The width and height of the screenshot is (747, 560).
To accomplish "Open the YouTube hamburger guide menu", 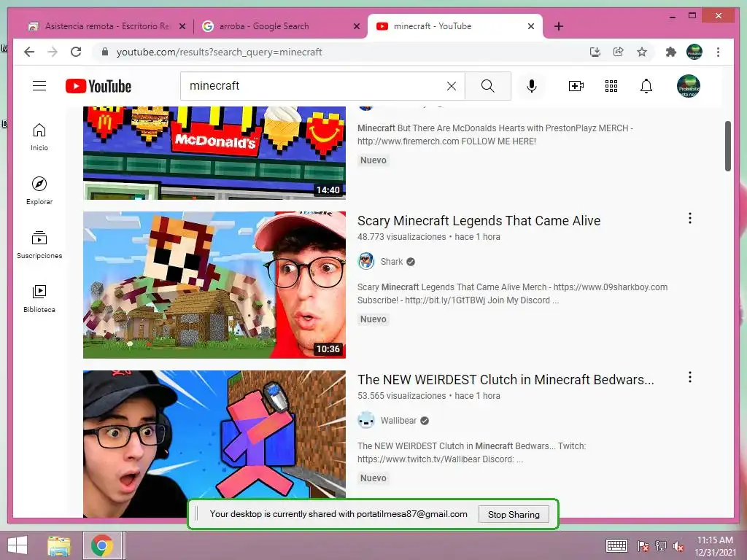I will [39, 86].
